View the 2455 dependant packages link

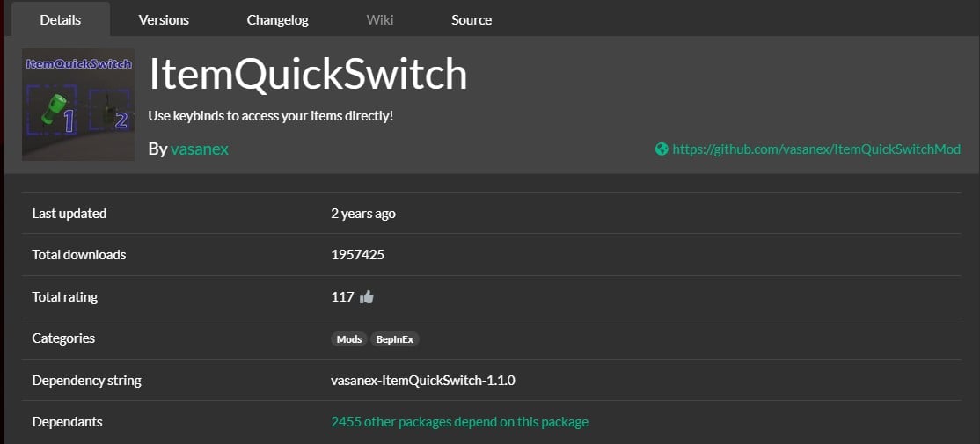point(459,422)
